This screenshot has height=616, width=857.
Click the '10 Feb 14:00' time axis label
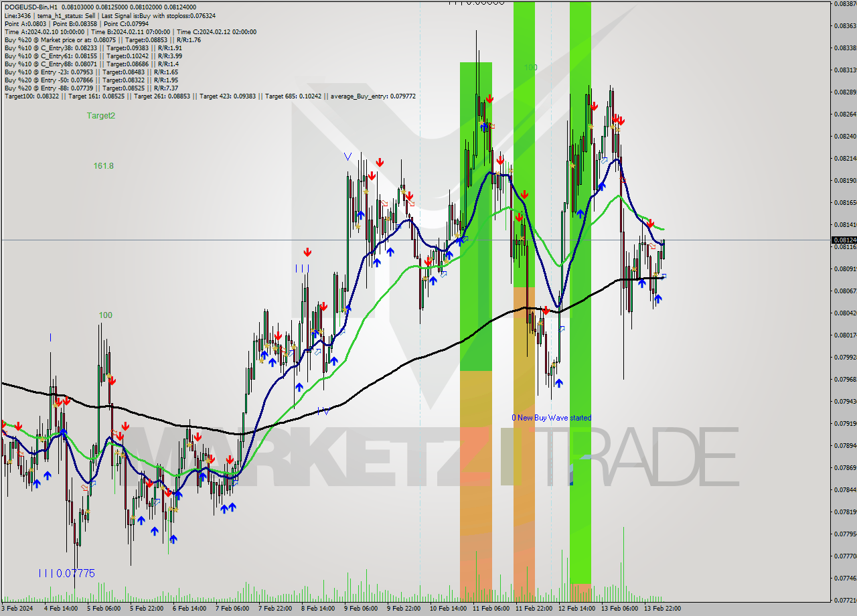(x=447, y=609)
